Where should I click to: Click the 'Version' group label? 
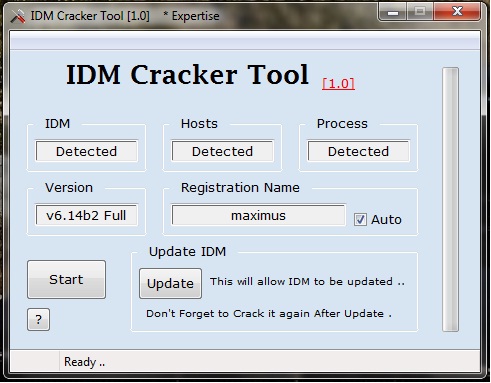click(69, 188)
